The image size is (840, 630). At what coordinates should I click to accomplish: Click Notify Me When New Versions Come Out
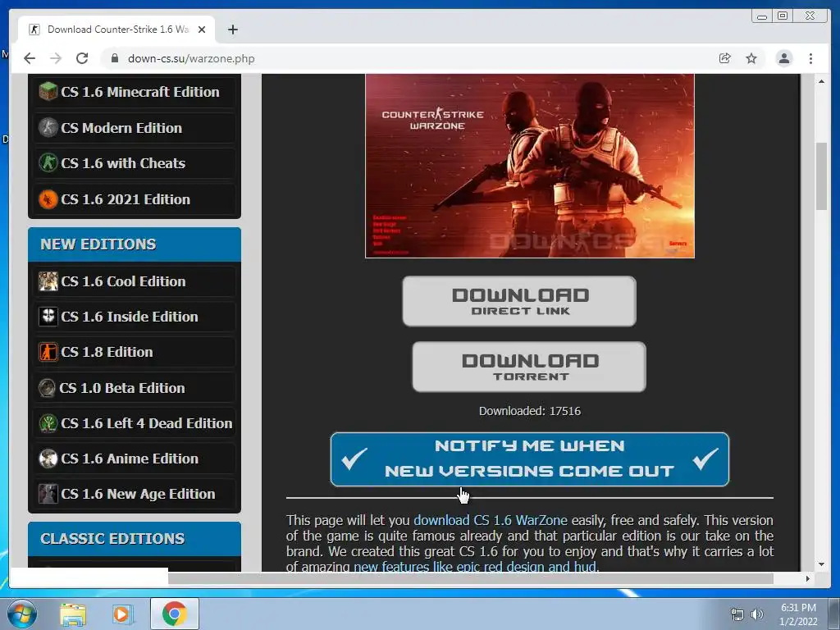click(x=529, y=459)
